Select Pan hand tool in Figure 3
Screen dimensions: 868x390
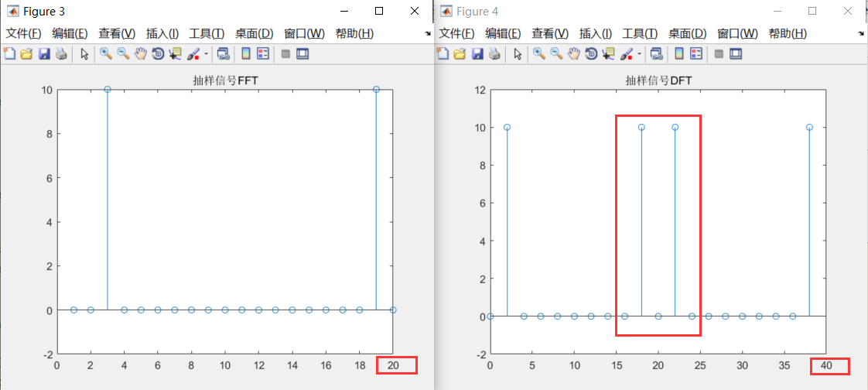point(141,53)
